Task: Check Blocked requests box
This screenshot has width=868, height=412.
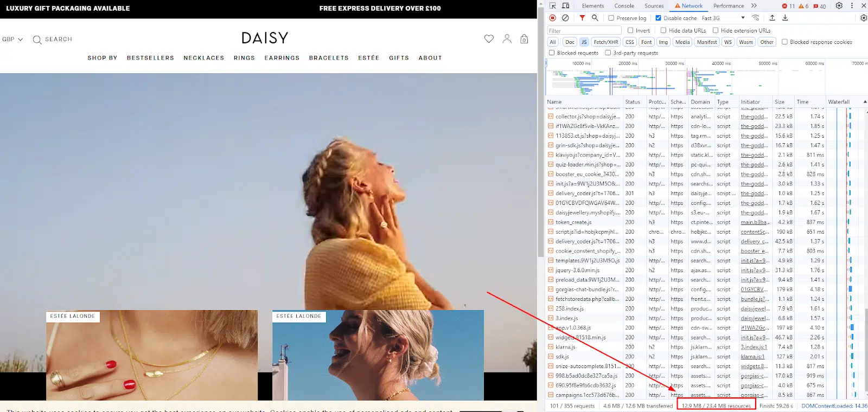Action: coord(552,53)
